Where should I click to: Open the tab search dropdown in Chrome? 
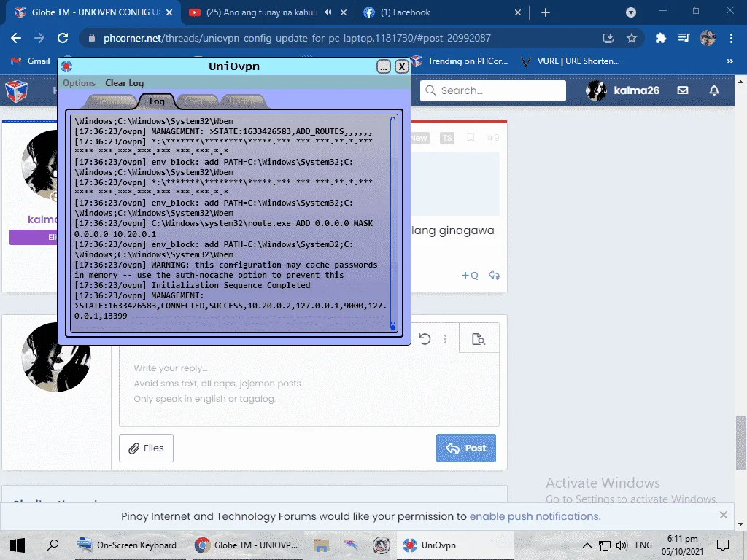tap(631, 12)
